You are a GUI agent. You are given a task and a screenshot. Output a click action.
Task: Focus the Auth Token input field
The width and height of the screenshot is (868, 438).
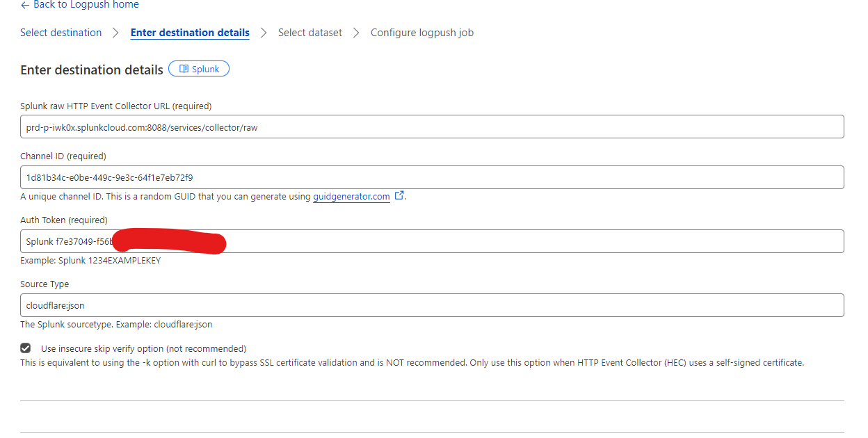tap(529, 241)
